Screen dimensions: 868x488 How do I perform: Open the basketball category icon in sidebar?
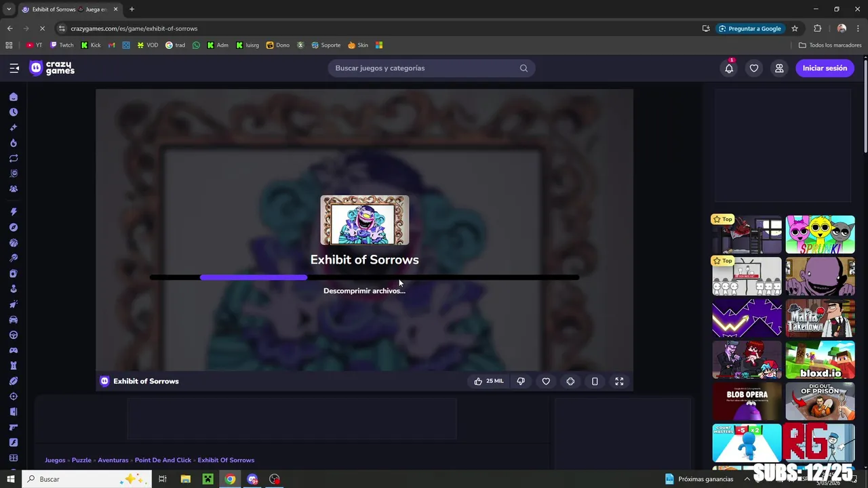(14, 243)
